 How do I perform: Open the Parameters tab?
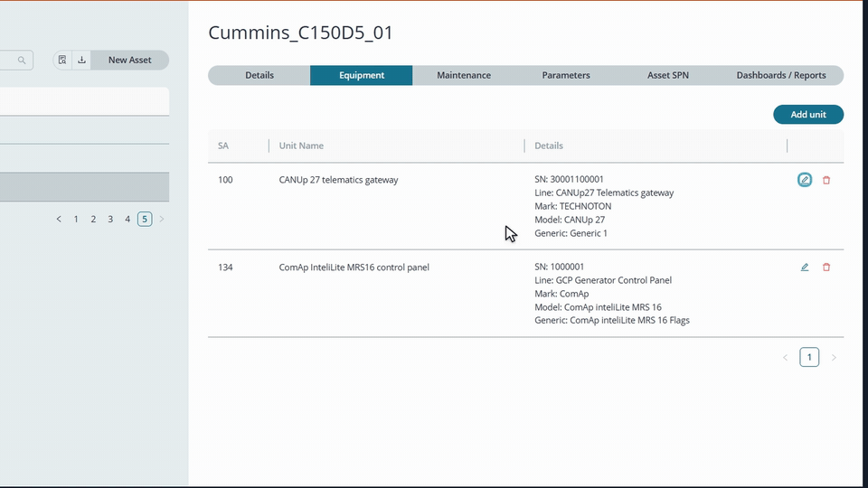point(566,75)
